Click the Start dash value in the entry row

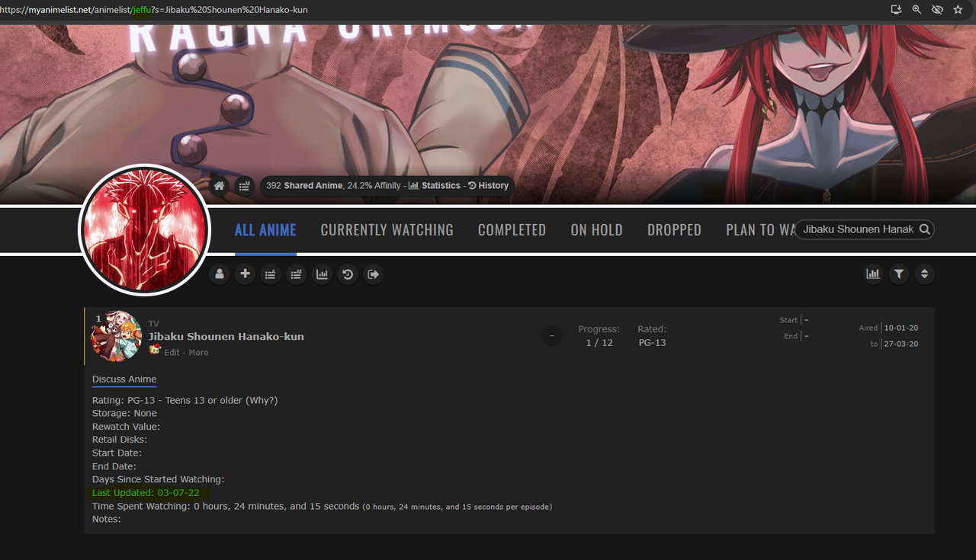(x=807, y=320)
